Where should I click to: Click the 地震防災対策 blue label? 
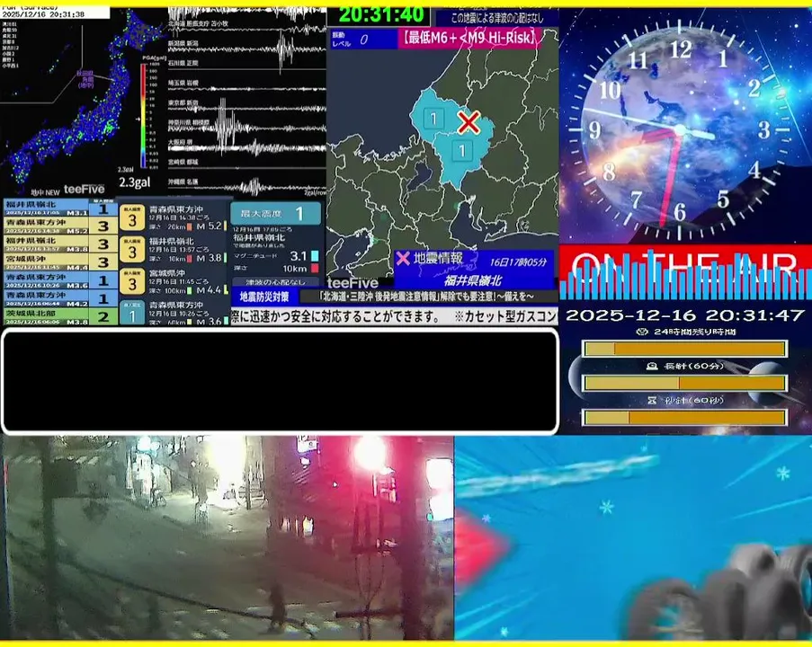pos(264,297)
